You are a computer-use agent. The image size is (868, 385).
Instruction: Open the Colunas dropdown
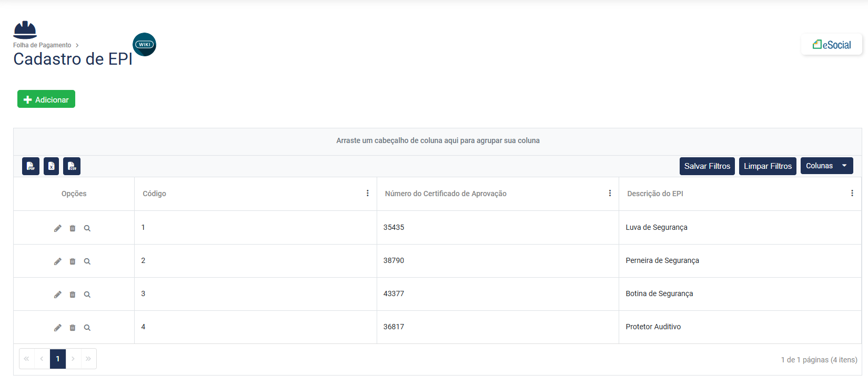pyautogui.click(x=826, y=166)
